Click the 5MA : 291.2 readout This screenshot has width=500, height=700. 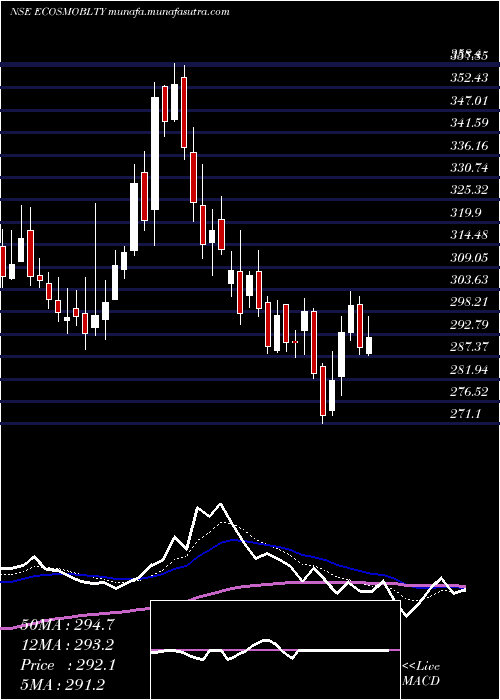click(x=62, y=685)
